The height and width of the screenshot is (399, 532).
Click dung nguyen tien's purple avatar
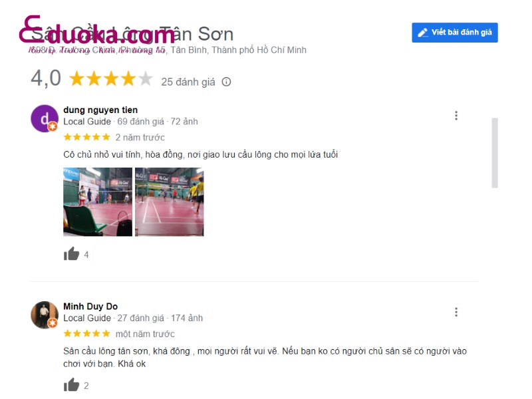45,118
